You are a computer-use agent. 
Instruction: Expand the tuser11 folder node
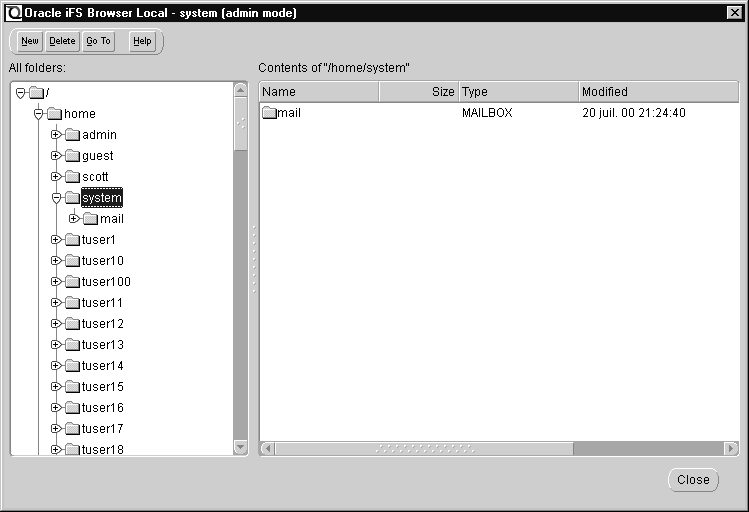(x=56, y=303)
